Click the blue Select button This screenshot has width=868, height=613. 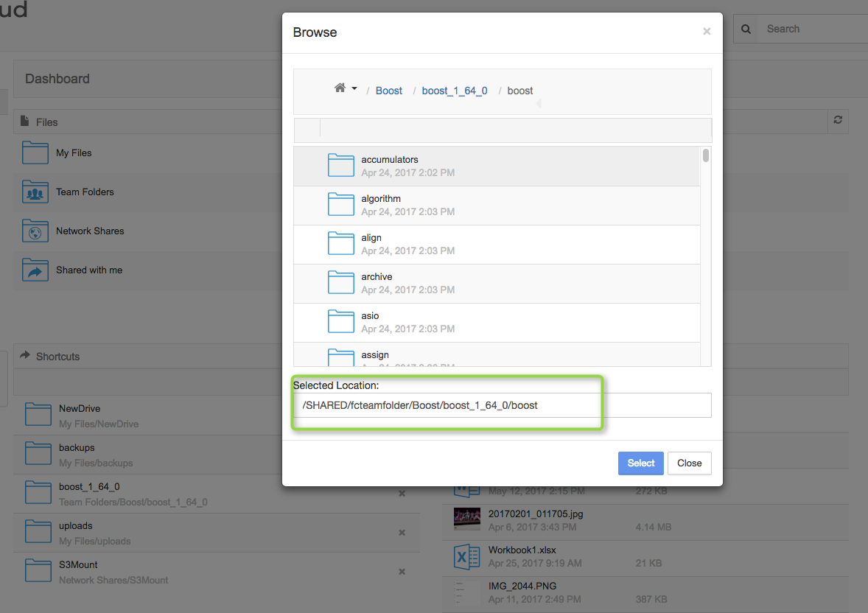[x=640, y=463]
